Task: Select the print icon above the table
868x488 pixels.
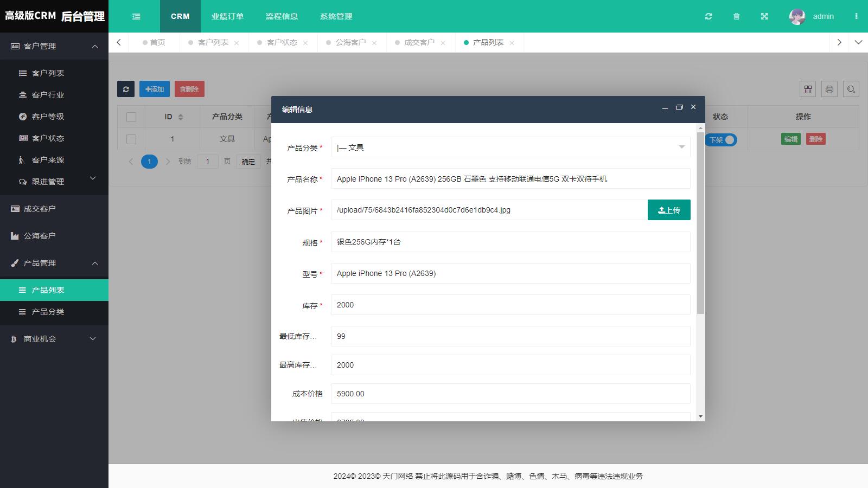Action: [x=829, y=89]
